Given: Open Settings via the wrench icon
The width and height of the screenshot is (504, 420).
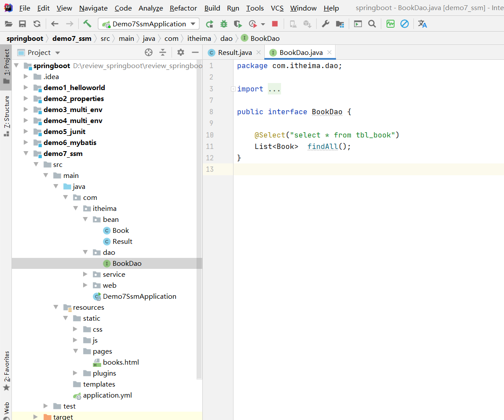Looking at the screenshot, I should pyautogui.click(x=325, y=24).
